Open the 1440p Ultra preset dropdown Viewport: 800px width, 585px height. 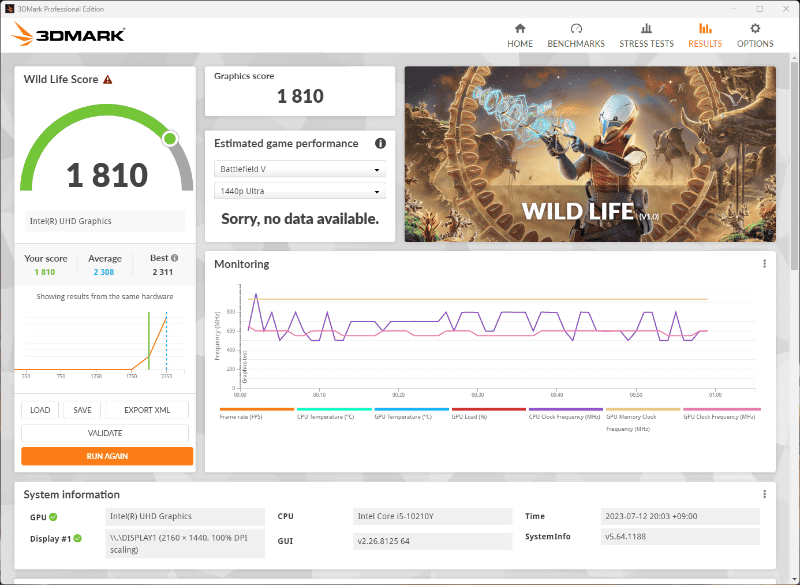299,191
